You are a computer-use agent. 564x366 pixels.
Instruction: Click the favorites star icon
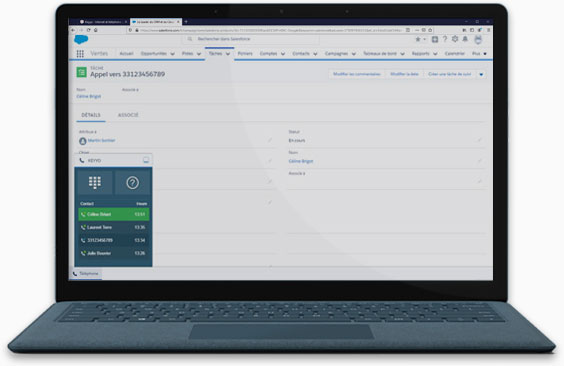click(x=418, y=39)
